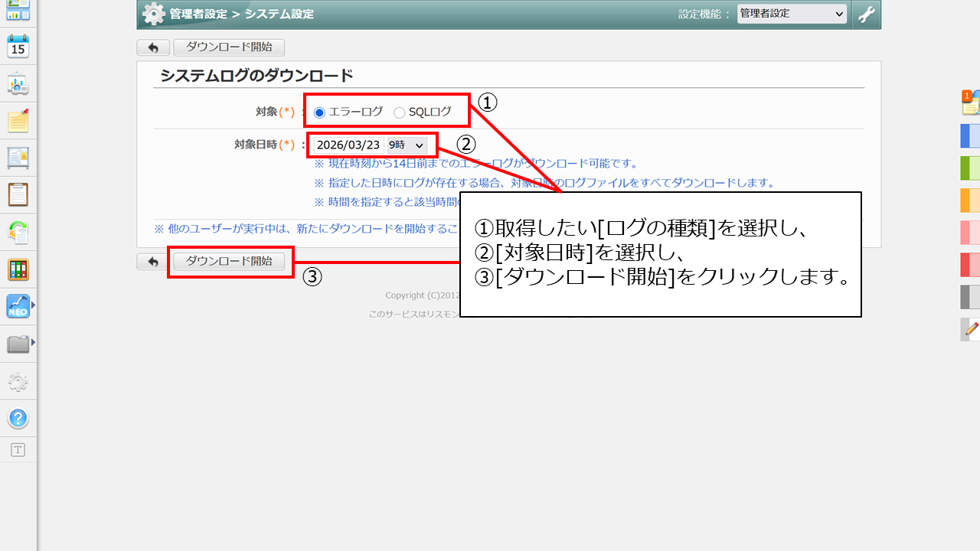The image size is (980, 551).
Task: Open the yellow pinned sticky note icon
Action: pyautogui.click(x=18, y=121)
